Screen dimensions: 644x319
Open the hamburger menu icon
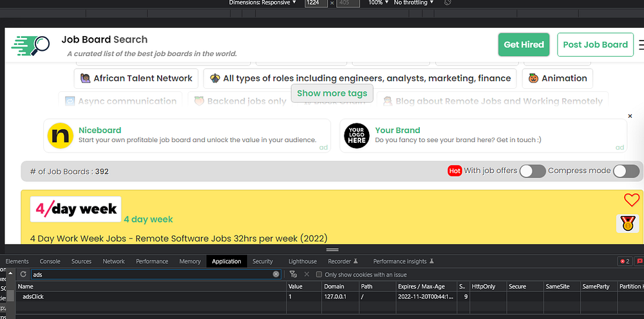click(x=641, y=44)
